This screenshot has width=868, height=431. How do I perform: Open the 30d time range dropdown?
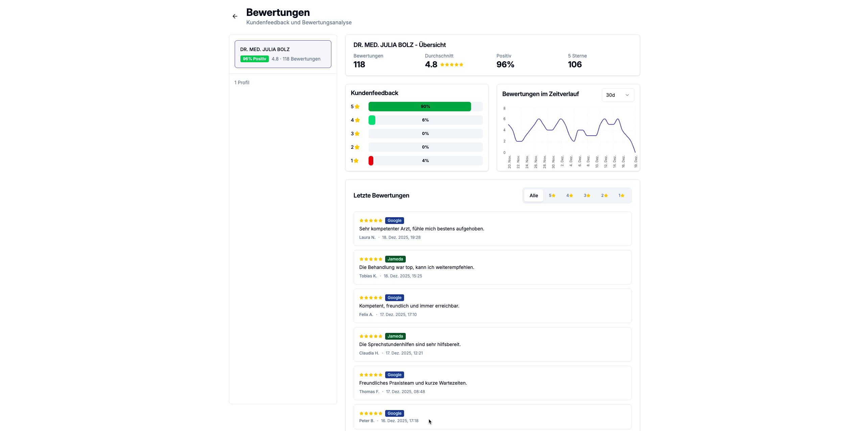[617, 95]
